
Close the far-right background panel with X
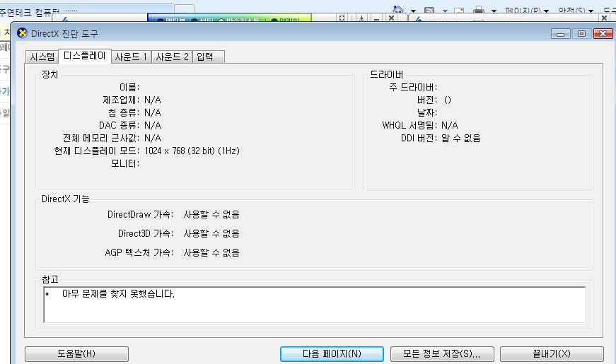tap(605, 18)
